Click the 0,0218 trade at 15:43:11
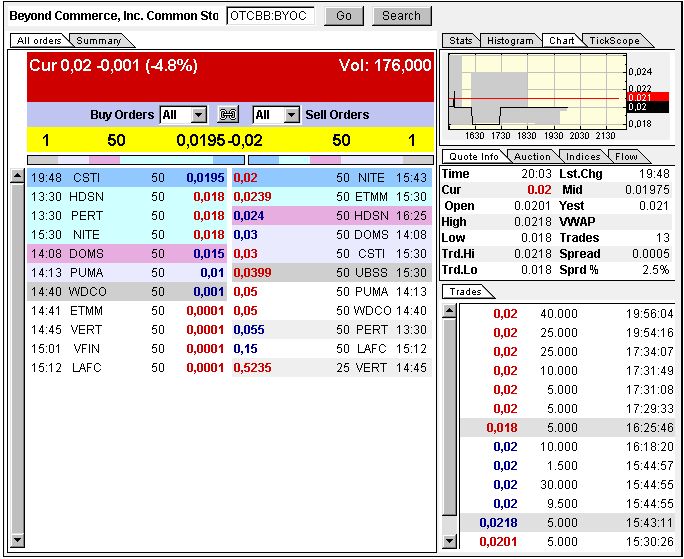The image size is (684, 559). [x=568, y=522]
